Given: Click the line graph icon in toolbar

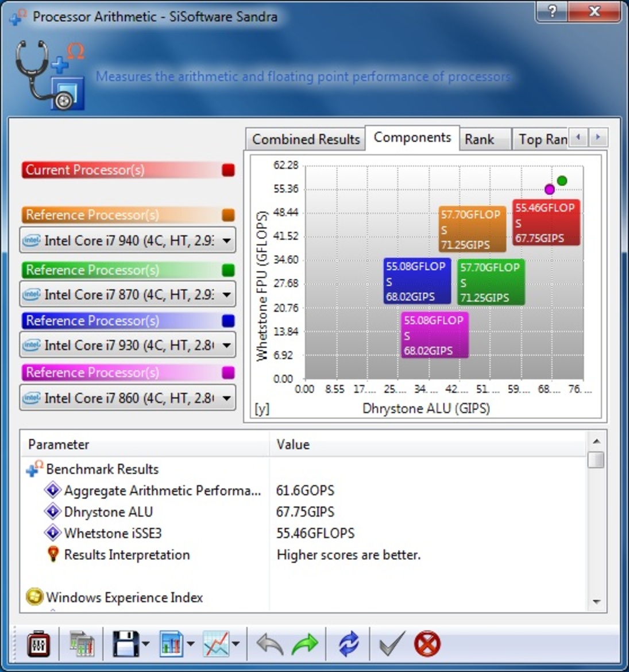Looking at the screenshot, I should [216, 643].
